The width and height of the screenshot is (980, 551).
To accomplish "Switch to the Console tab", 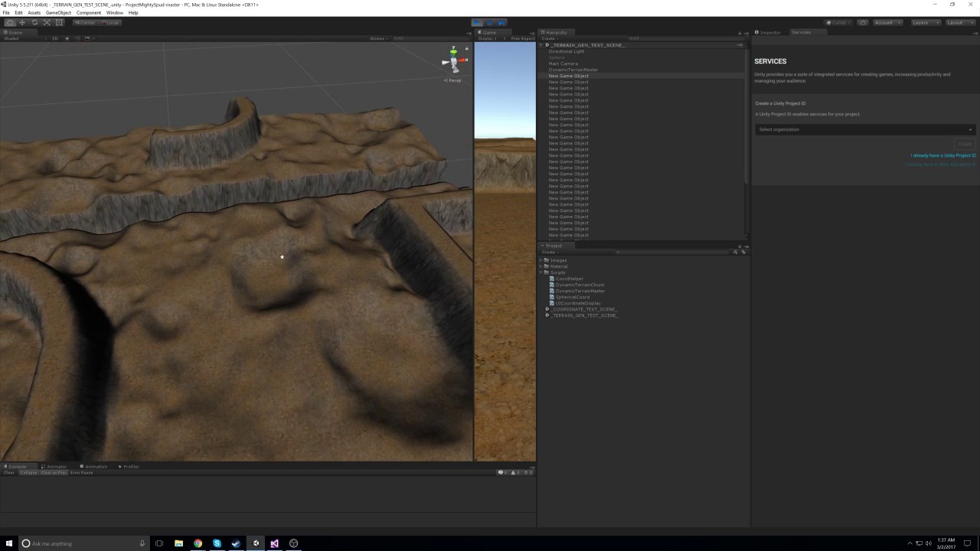I will 17,466.
